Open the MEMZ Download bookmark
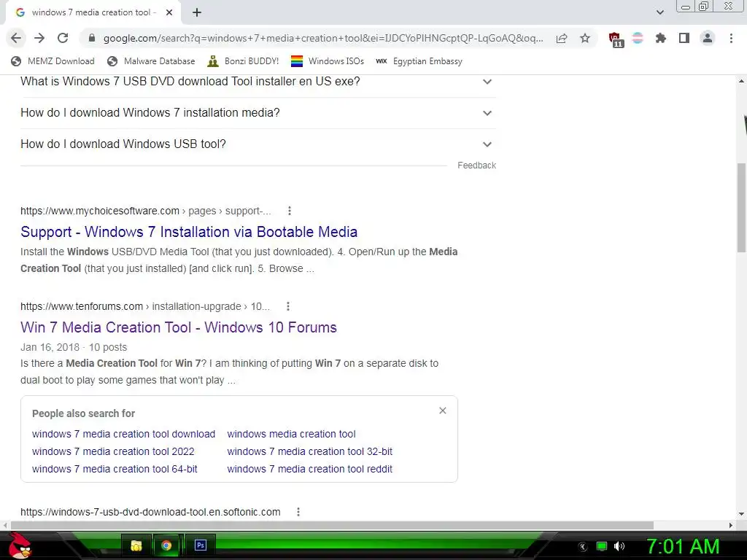 [53, 61]
